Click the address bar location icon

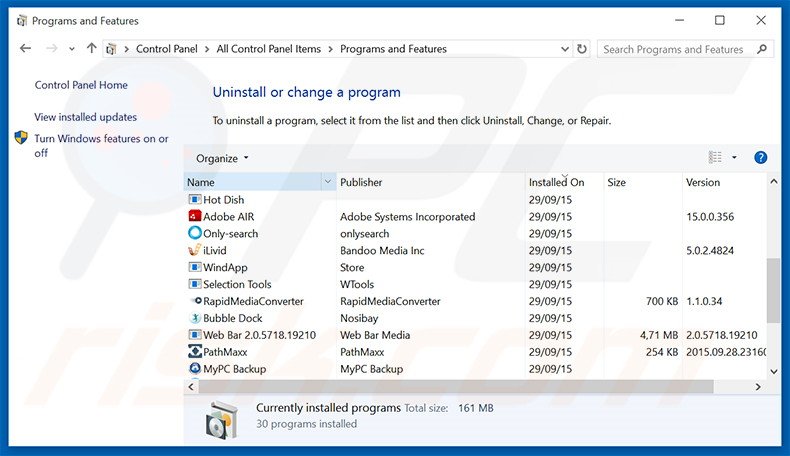click(111, 49)
